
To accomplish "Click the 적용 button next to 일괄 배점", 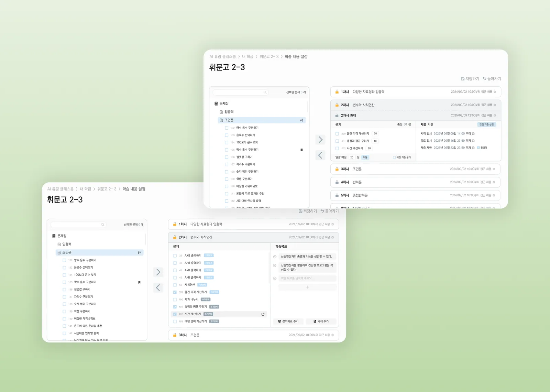I will click(x=365, y=157).
